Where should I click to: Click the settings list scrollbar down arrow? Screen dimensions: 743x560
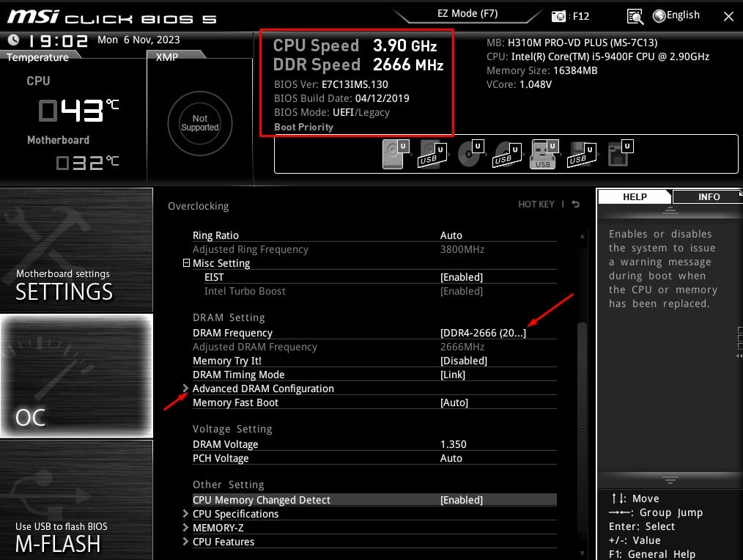[583, 553]
